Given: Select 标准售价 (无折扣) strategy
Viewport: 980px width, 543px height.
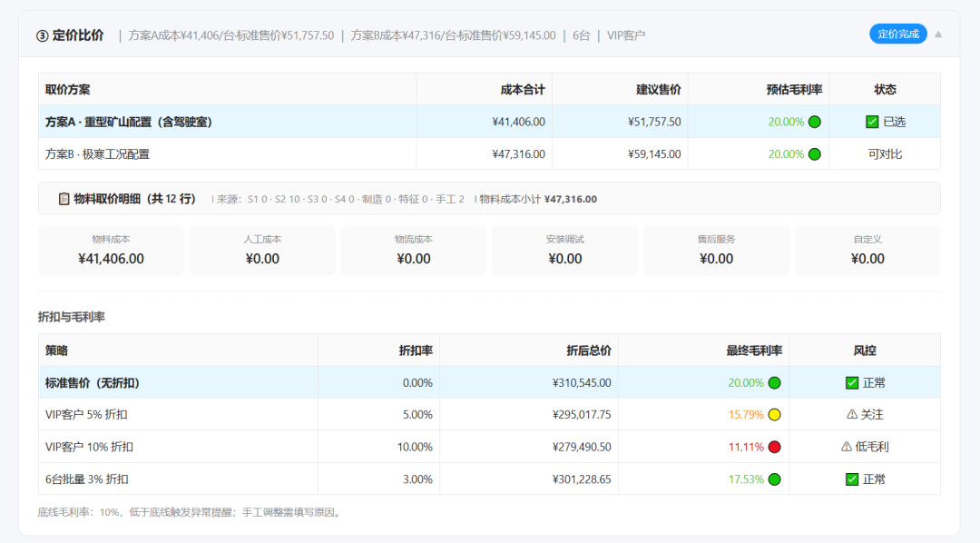Looking at the screenshot, I should (x=489, y=383).
